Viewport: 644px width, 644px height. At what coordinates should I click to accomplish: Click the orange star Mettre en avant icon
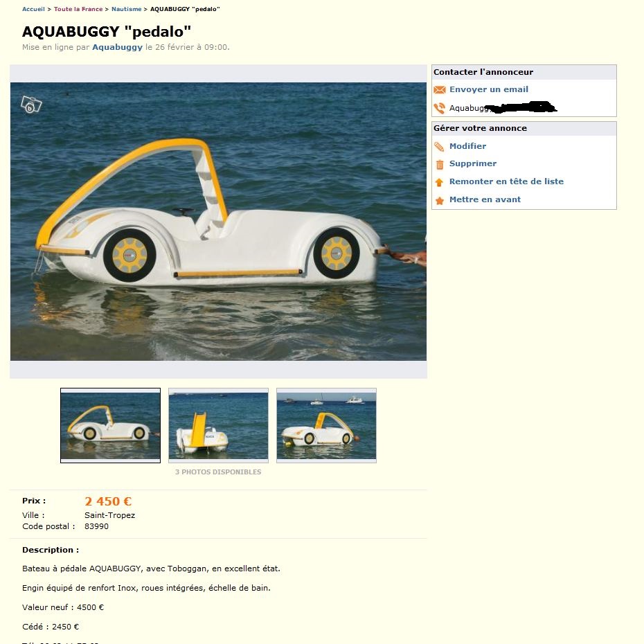tap(440, 200)
